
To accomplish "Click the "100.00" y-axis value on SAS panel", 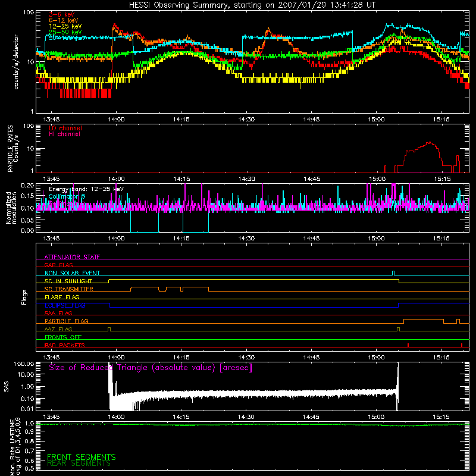I will 24,364.
